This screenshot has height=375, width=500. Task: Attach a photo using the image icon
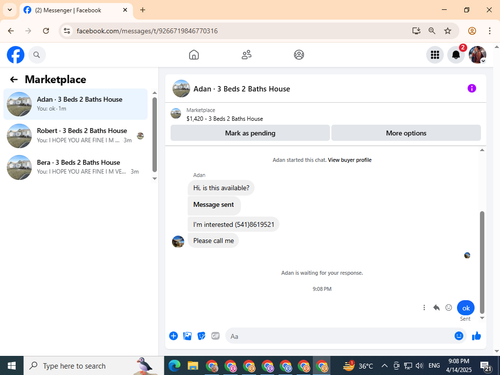coord(187,336)
